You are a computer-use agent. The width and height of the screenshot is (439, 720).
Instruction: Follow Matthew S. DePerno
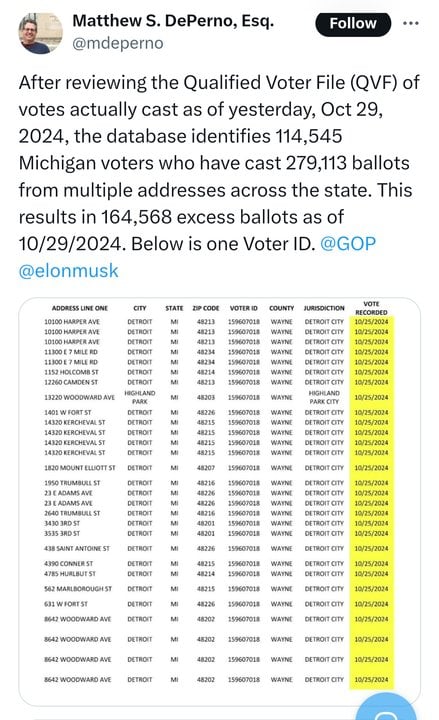353,24
